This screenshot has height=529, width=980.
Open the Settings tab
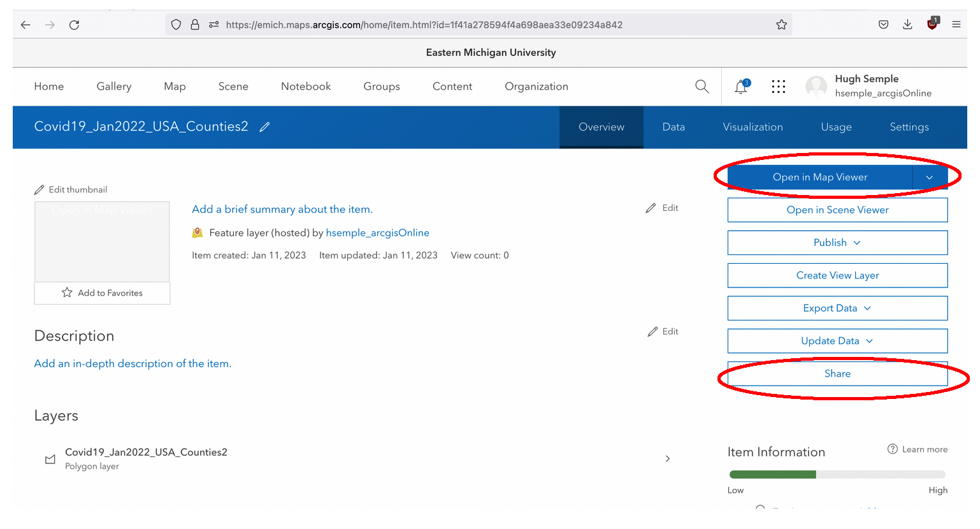[x=909, y=127]
